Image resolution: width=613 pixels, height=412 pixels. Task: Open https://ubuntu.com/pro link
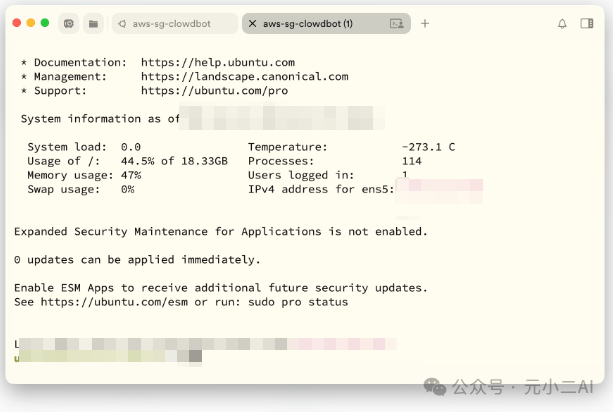214,91
